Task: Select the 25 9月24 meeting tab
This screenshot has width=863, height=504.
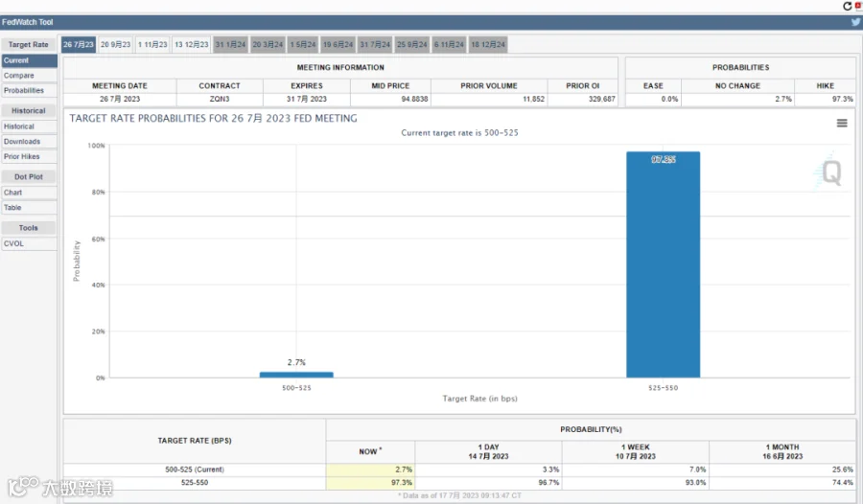Action: [x=411, y=45]
